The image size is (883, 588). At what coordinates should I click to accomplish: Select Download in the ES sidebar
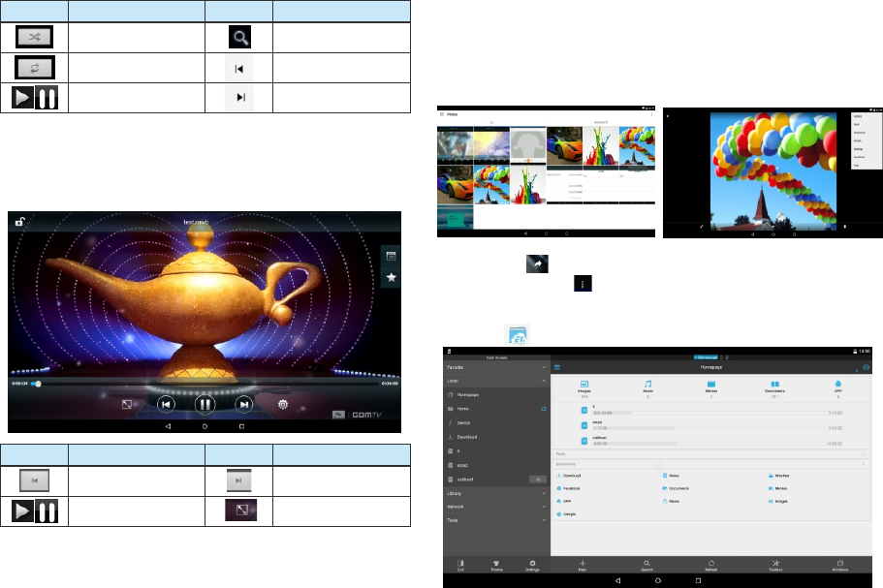point(496,437)
